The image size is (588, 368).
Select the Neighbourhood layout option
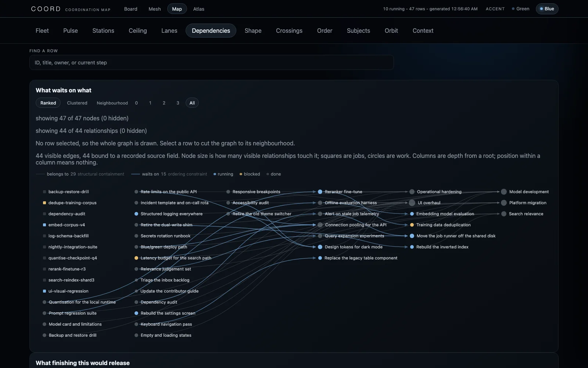coord(112,103)
